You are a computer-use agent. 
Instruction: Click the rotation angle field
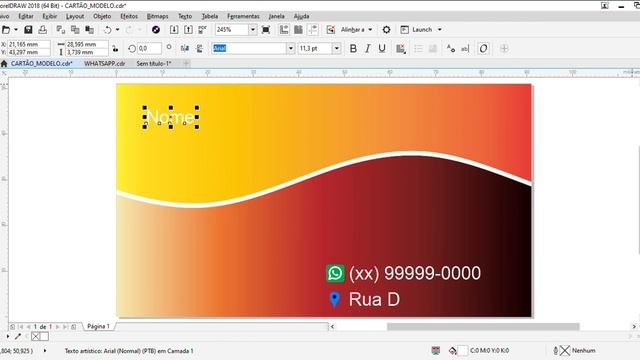[149, 49]
